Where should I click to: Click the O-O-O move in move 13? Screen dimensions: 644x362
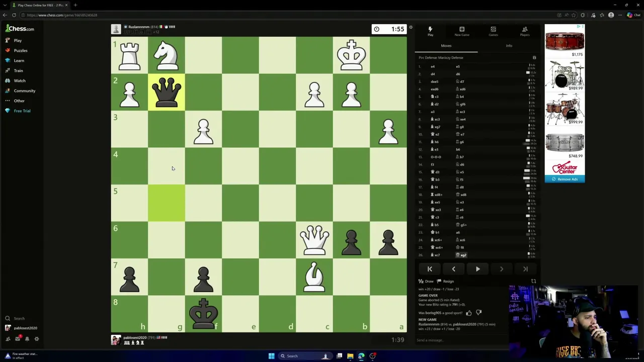tap(436, 157)
